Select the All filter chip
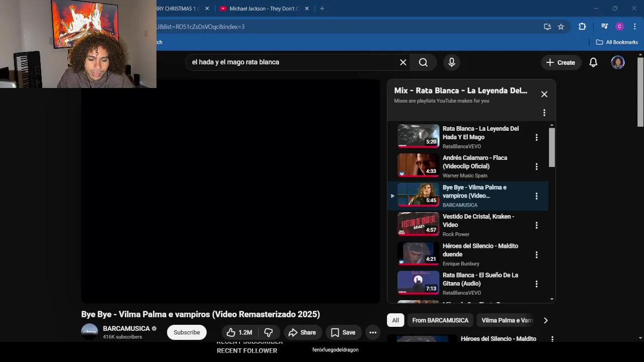 point(395,320)
